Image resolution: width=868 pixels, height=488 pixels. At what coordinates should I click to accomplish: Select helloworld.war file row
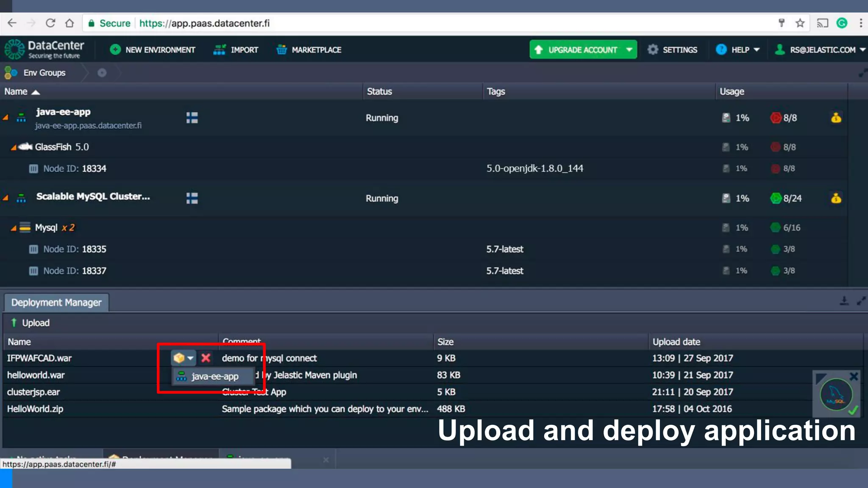click(x=433, y=375)
